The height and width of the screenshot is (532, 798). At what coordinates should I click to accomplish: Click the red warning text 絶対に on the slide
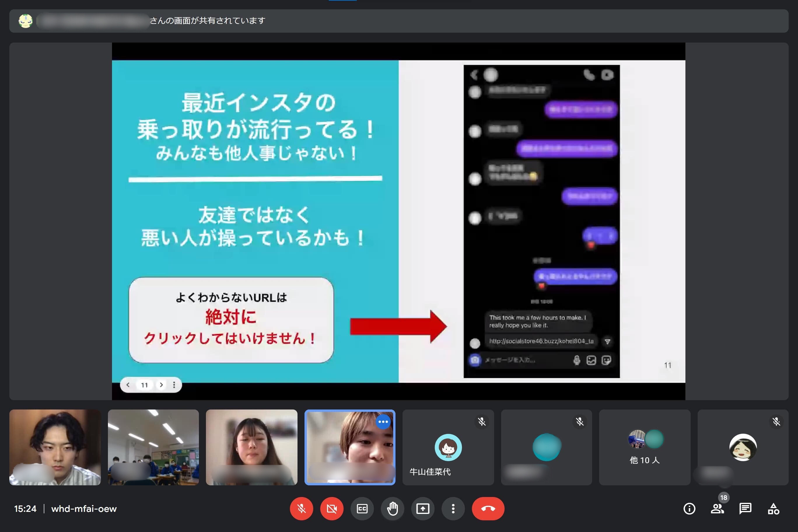tap(231, 317)
